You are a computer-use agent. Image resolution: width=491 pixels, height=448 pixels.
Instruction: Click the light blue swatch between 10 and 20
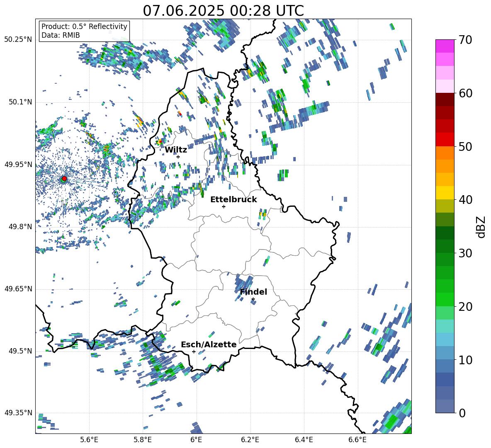445,340
